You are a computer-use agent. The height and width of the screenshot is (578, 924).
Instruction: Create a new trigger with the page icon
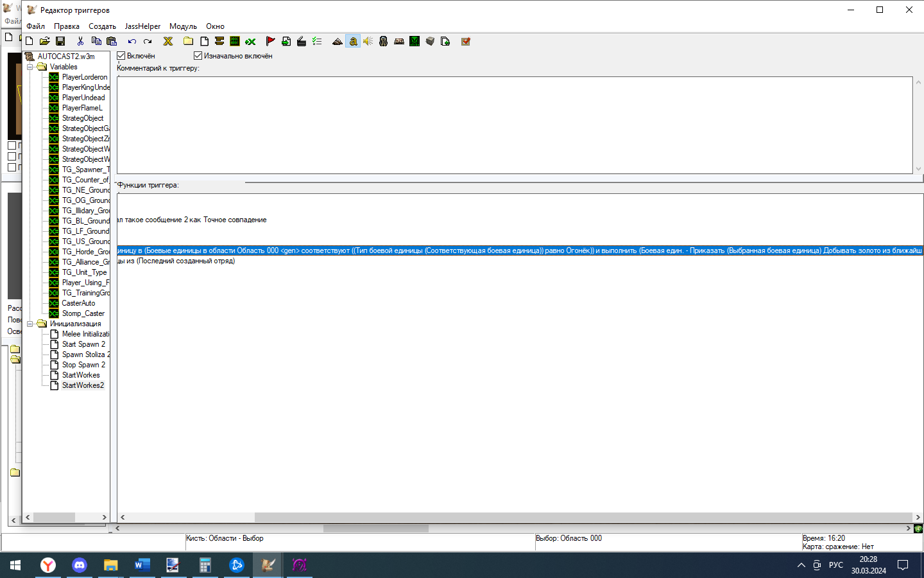(x=204, y=41)
